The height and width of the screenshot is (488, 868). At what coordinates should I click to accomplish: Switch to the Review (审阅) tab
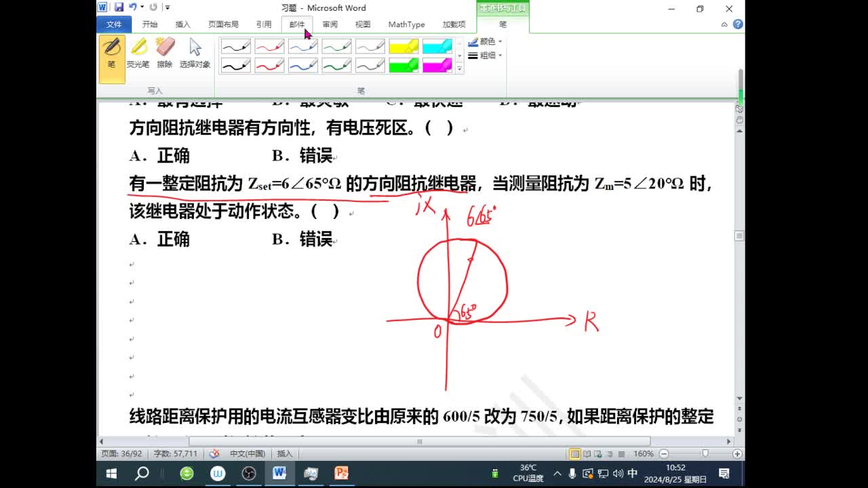[330, 24]
